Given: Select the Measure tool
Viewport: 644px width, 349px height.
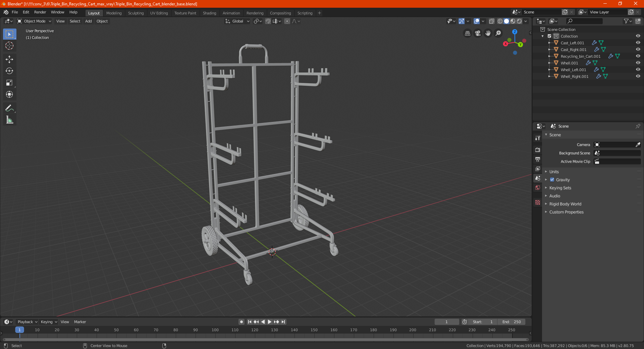Looking at the screenshot, I should pos(9,120).
